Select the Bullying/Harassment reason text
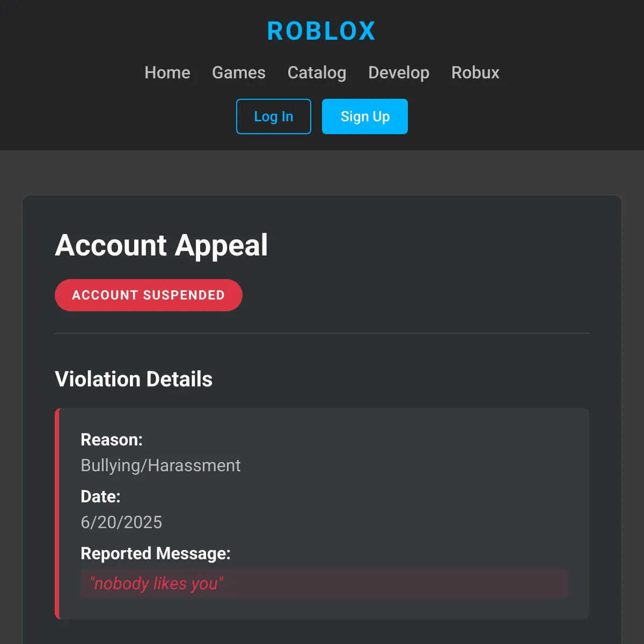Image resolution: width=644 pixels, height=644 pixels. point(160,465)
